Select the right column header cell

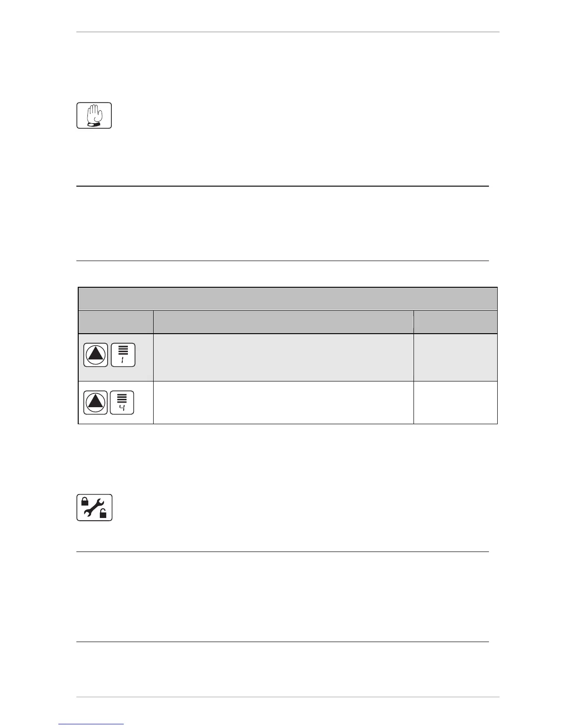coord(455,322)
